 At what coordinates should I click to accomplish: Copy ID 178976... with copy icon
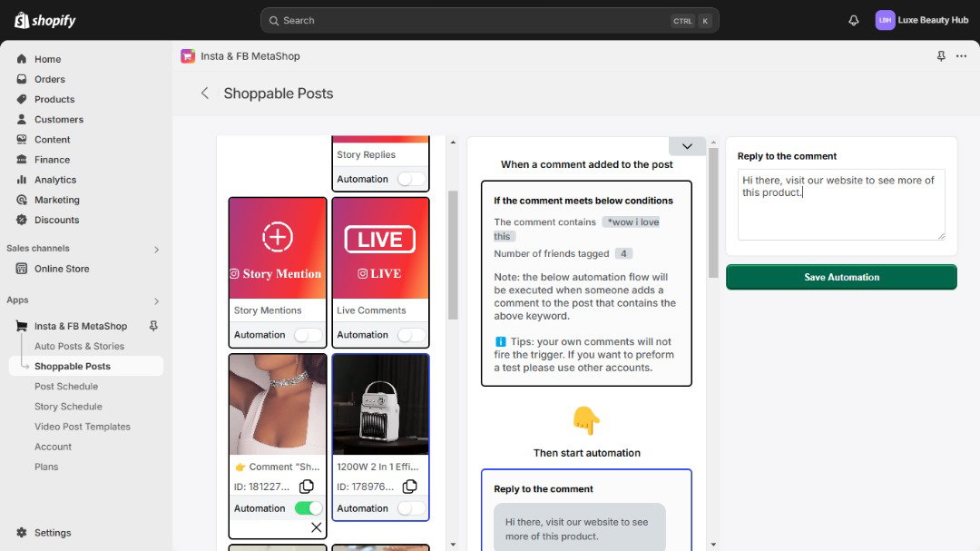tap(409, 487)
